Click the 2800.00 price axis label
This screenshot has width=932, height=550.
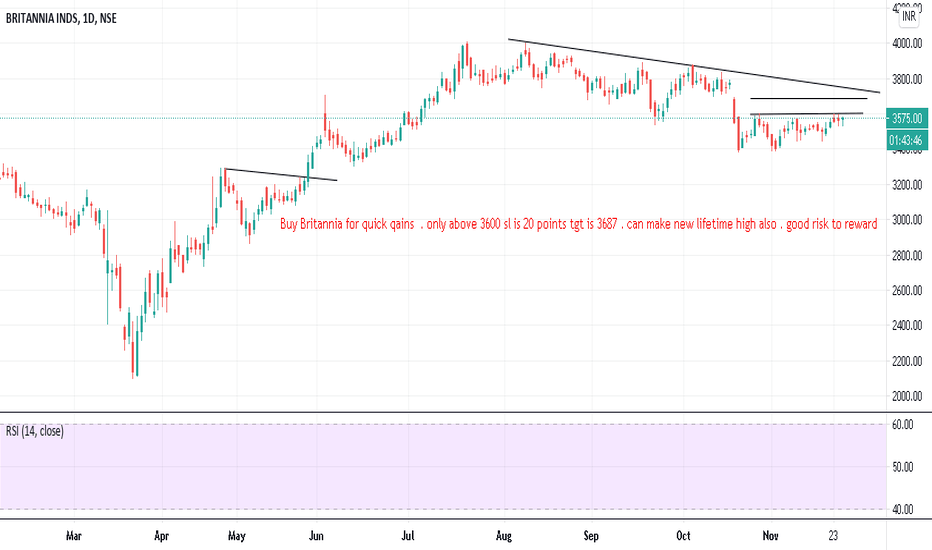pos(907,256)
